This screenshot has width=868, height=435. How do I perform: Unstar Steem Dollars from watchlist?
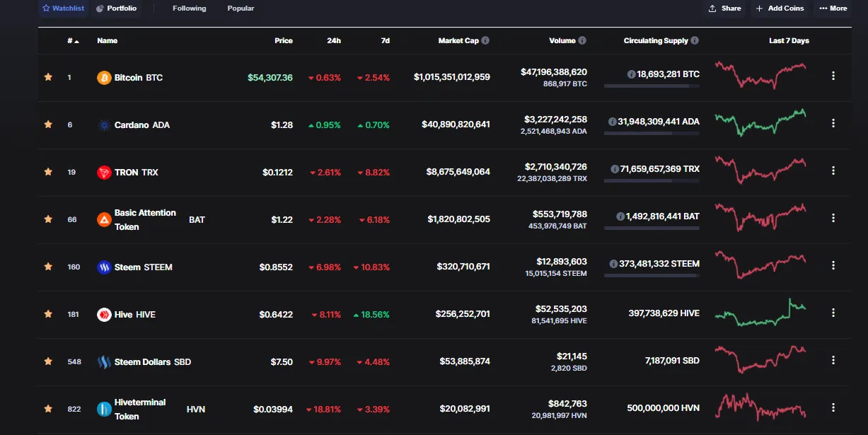pos(48,361)
